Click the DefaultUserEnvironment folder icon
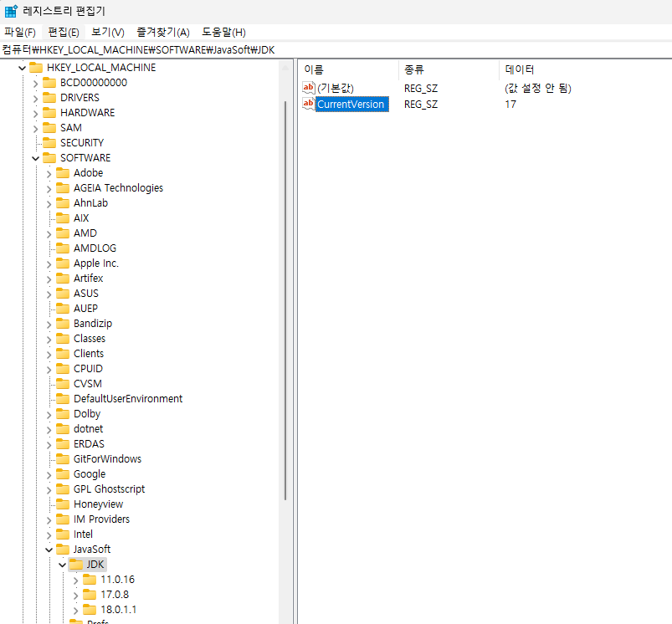 pyautogui.click(x=63, y=398)
